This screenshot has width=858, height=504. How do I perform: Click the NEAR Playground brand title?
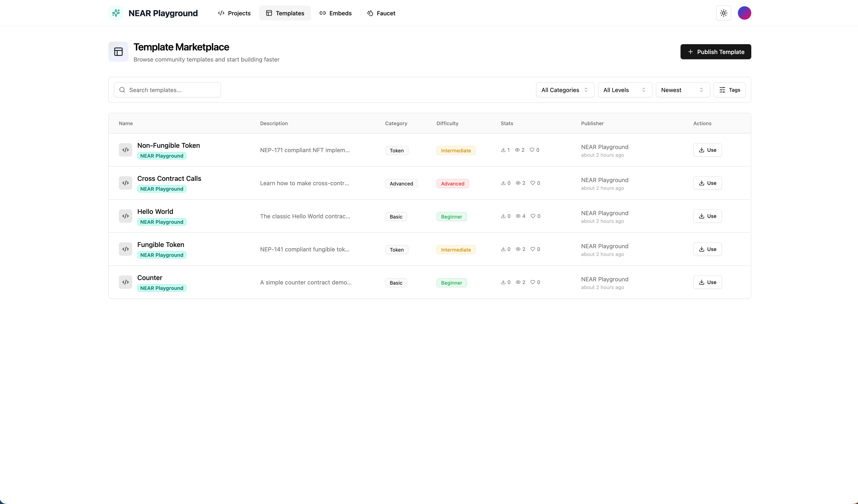(163, 13)
